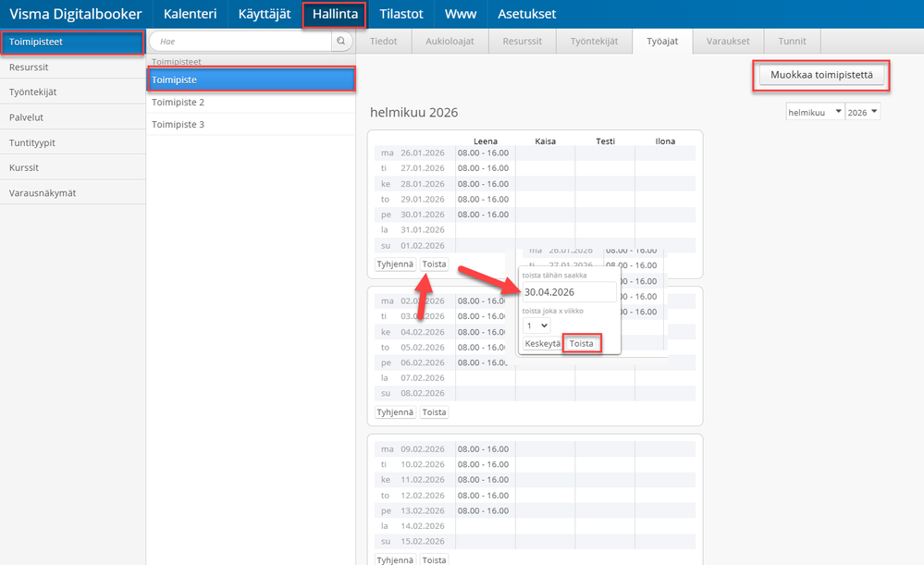Click the Kaisa column header
This screenshot has height=565, width=924.
point(545,141)
